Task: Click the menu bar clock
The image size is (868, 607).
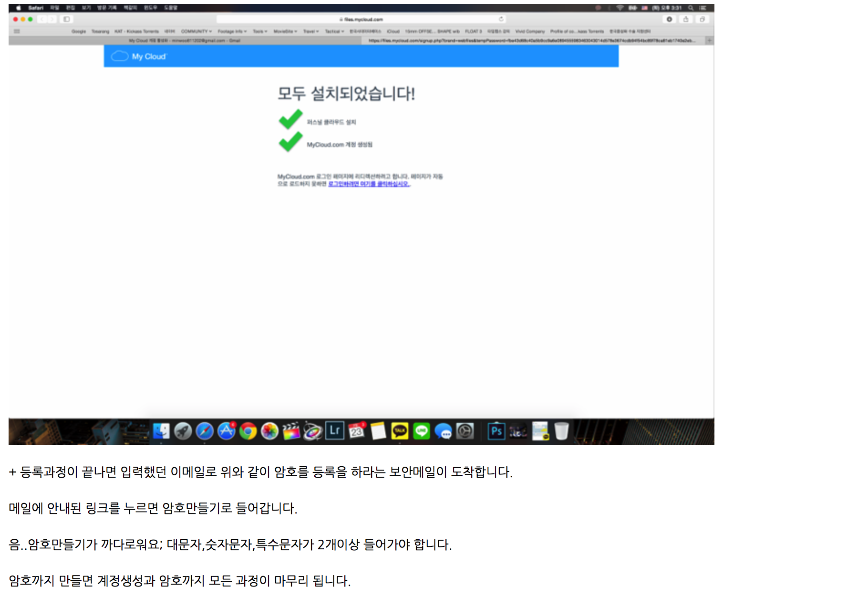Action: (667, 8)
